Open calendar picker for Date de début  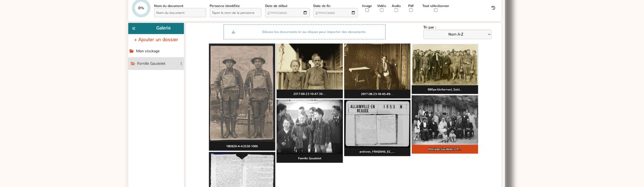305,13
